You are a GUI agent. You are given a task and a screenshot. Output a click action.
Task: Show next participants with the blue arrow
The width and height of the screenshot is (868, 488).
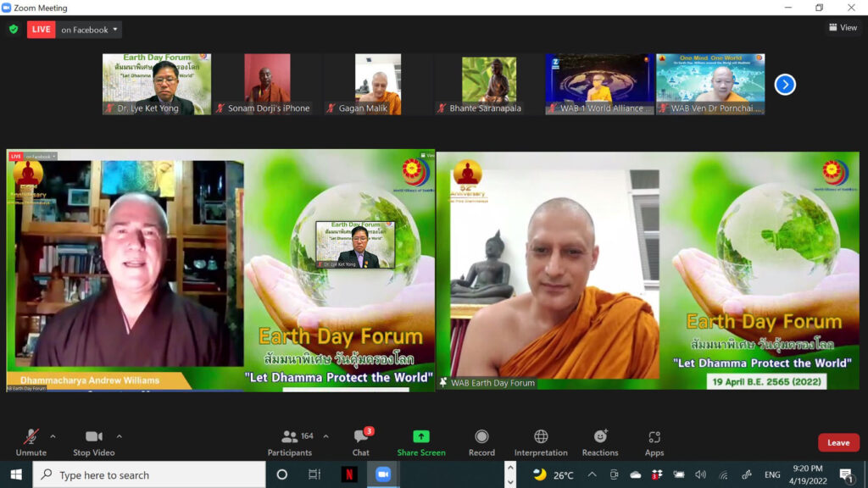coord(785,85)
